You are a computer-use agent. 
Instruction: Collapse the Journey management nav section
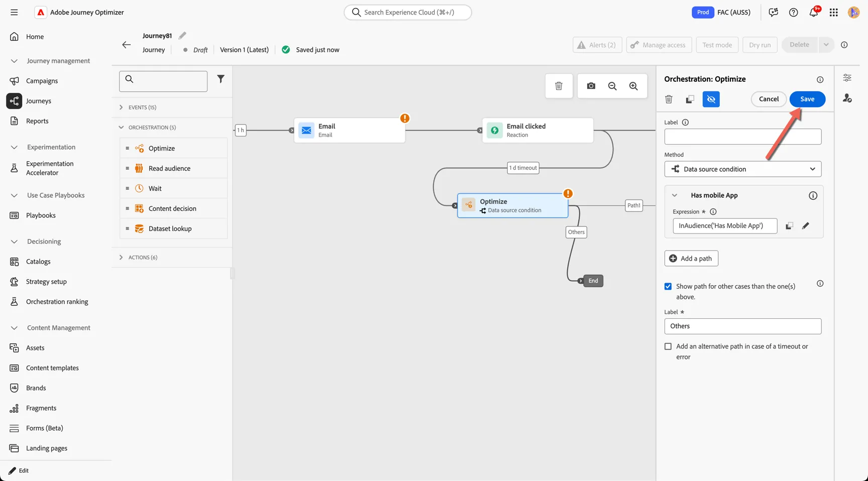[14, 61]
